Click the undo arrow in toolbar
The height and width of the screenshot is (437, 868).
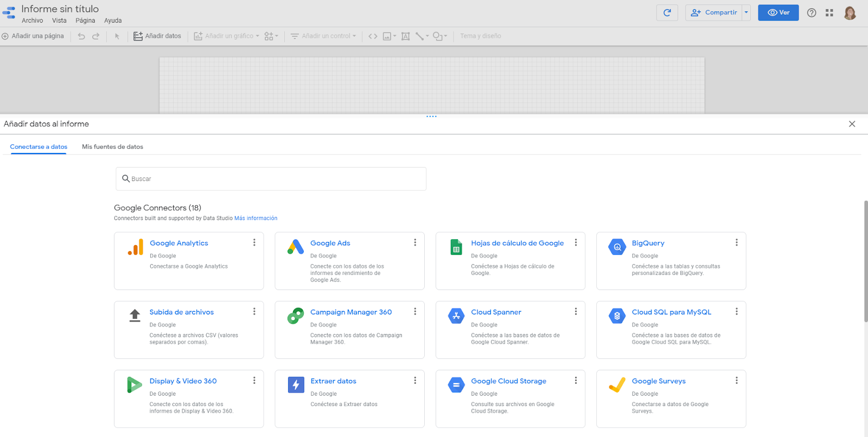pos(81,36)
